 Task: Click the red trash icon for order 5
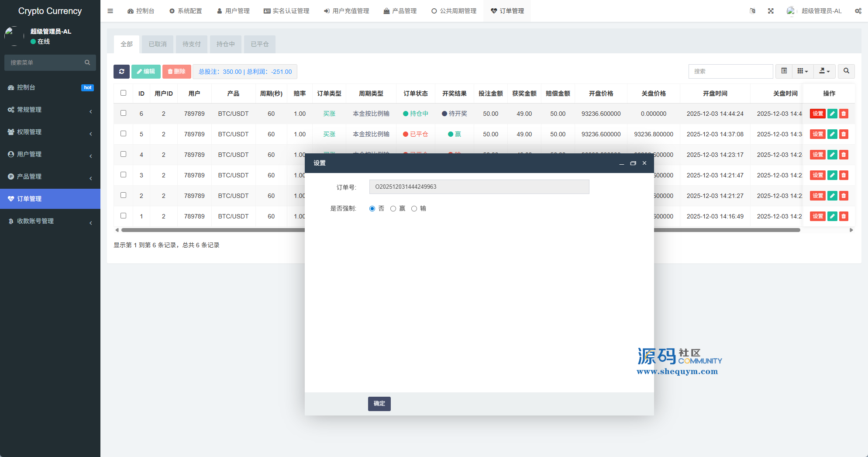844,134
